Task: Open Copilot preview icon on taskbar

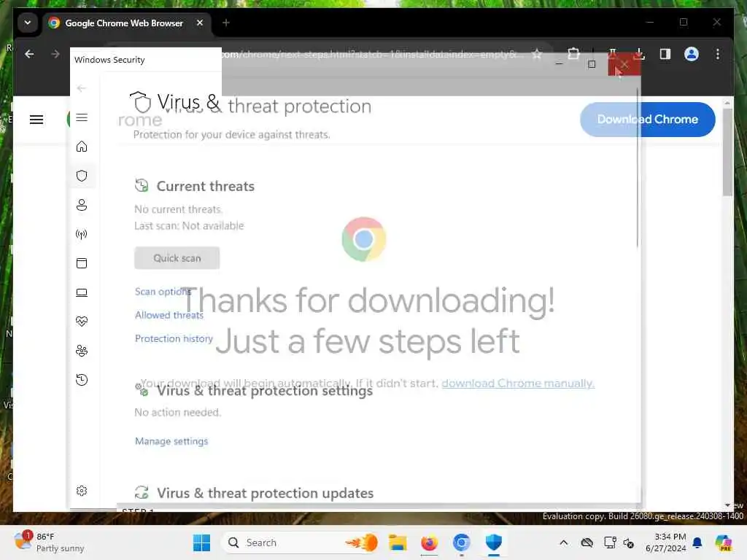Action: [x=724, y=542]
